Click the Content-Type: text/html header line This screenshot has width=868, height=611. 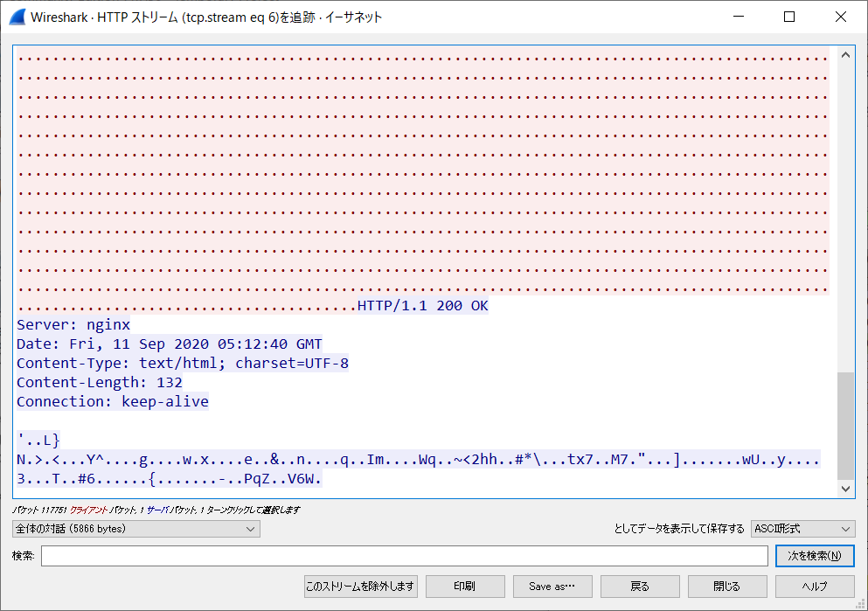(183, 363)
